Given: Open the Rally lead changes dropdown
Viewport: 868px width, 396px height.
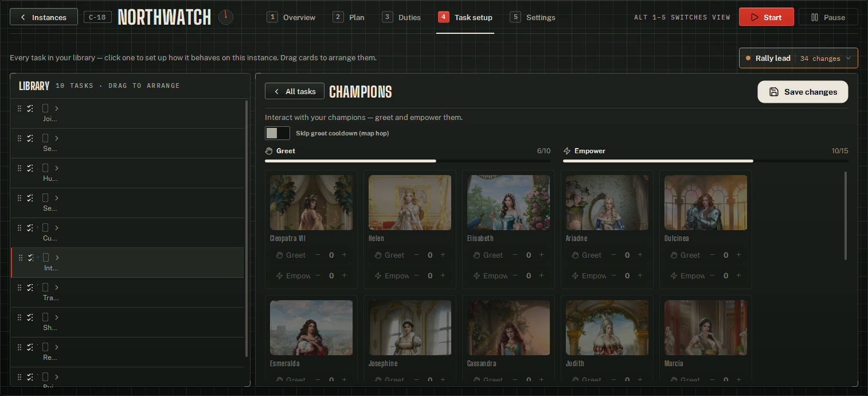Looking at the screenshot, I should 798,58.
